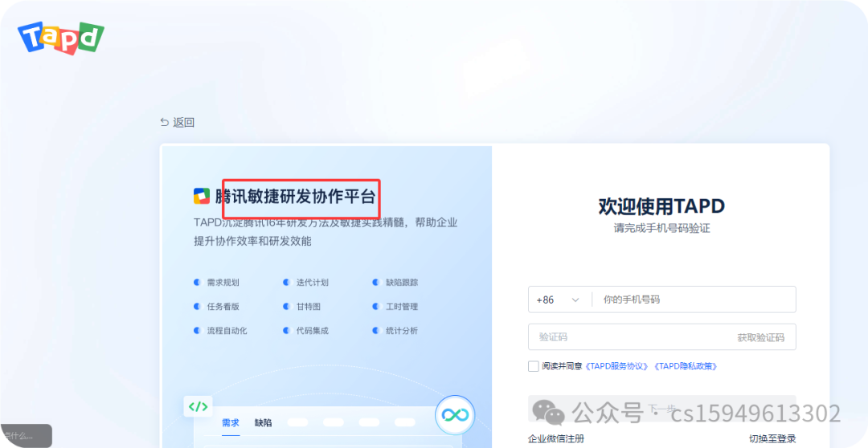
Task: Click the 缺陷跟踪 feature bullet
Action: tap(395, 282)
